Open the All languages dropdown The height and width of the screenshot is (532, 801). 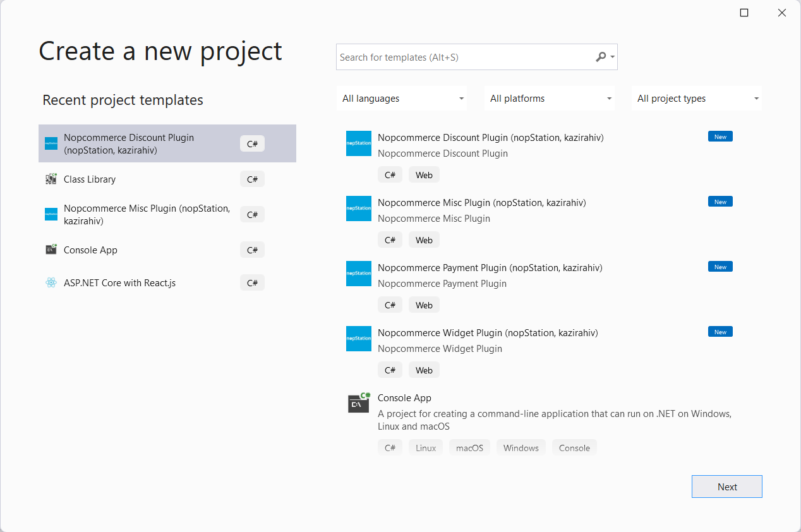402,99
